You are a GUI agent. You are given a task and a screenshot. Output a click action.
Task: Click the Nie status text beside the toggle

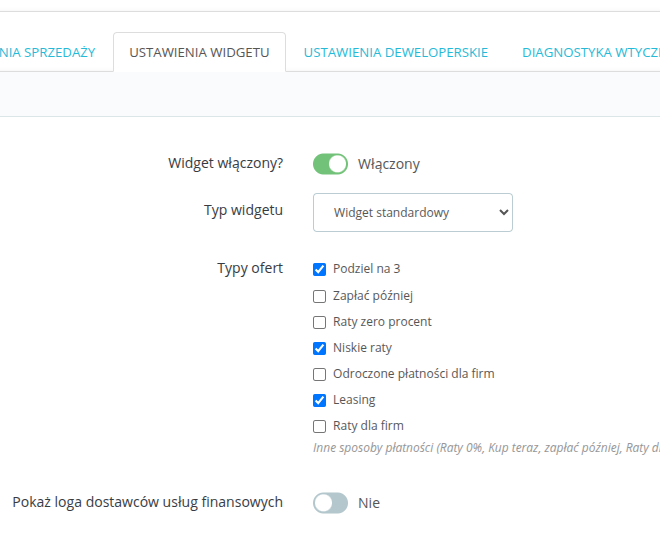[369, 503]
